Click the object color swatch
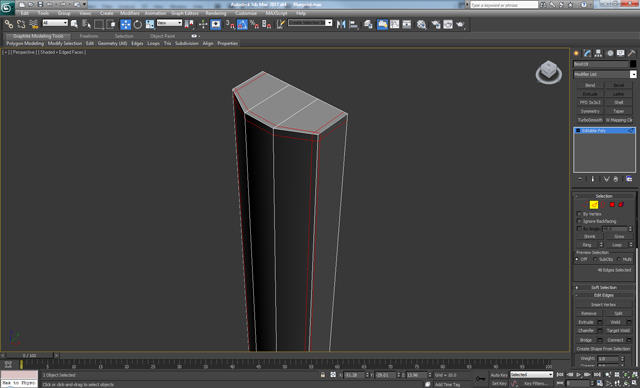 coord(633,64)
